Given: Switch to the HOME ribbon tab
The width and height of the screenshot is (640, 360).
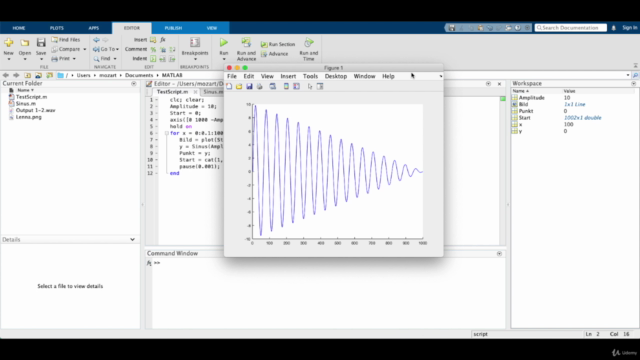Looking at the screenshot, I should 19,28.
